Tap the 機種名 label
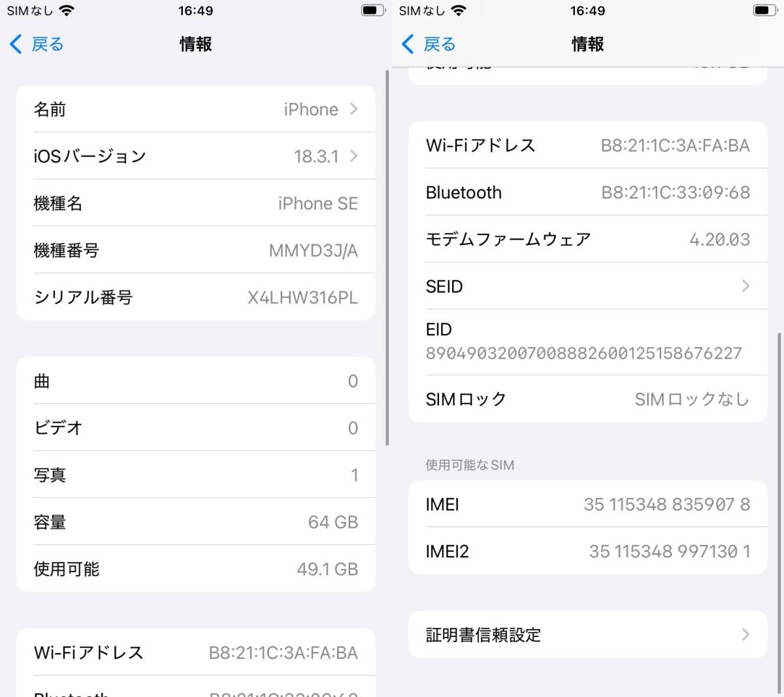784x697 pixels. click(x=58, y=203)
